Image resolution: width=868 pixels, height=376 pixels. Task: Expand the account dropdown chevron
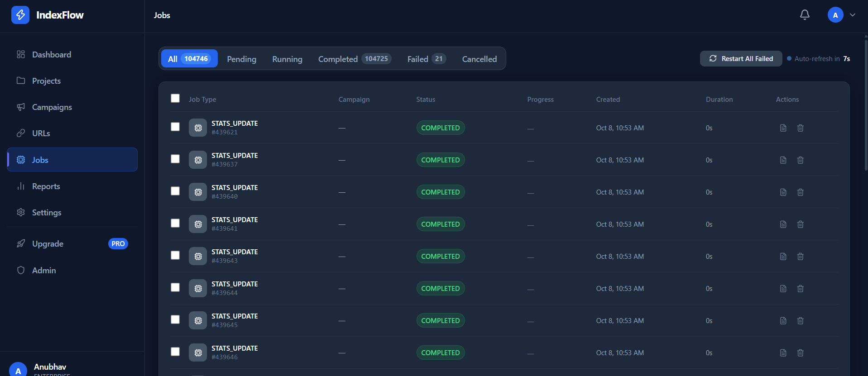[x=853, y=15]
